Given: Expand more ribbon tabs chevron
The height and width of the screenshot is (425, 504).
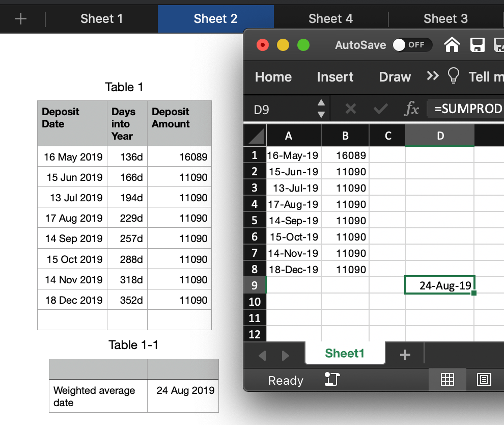Looking at the screenshot, I should pos(433,76).
